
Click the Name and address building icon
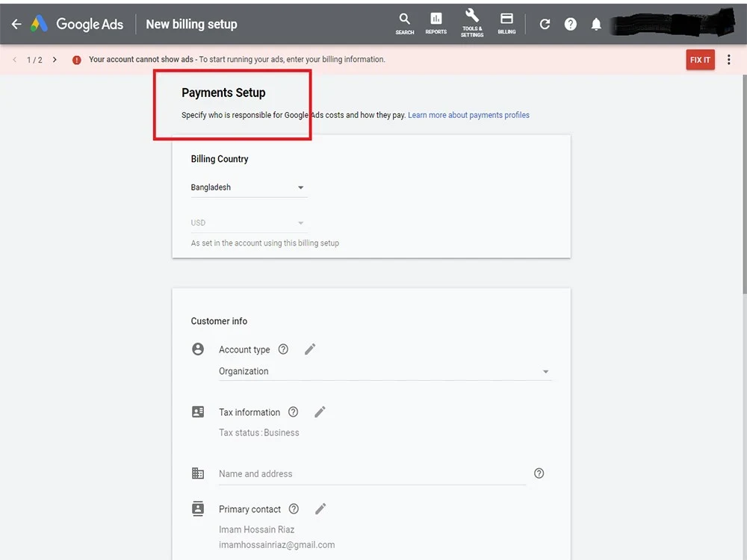pos(198,473)
